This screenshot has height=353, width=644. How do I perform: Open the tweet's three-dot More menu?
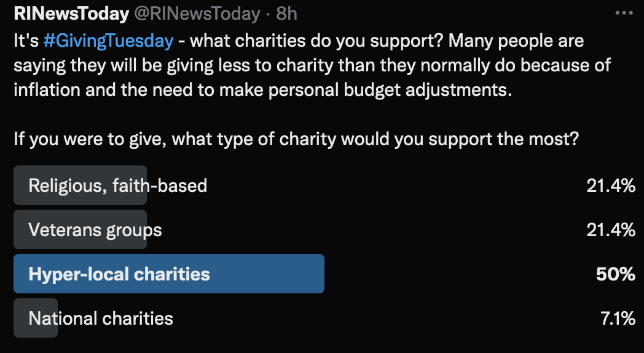pyautogui.click(x=624, y=12)
